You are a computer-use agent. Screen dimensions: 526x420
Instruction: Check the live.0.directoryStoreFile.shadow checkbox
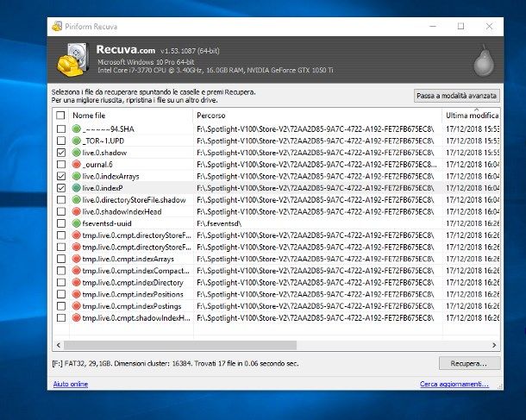click(x=61, y=200)
